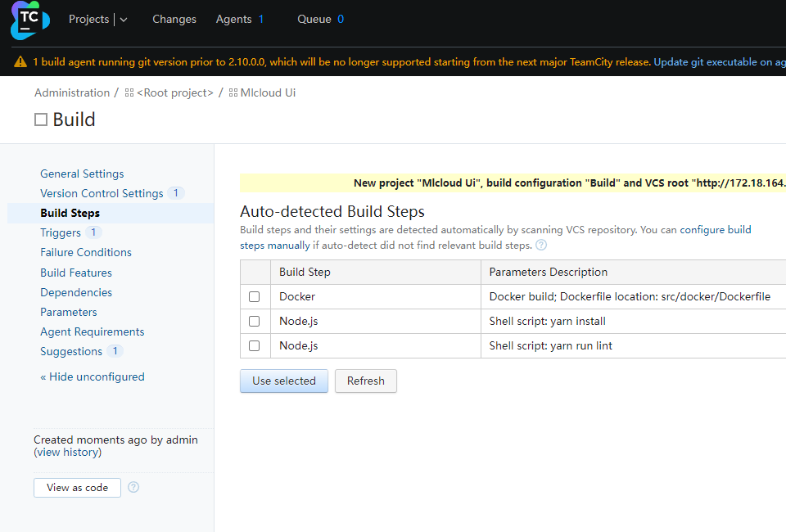Expand the Projects dropdown arrow
786x532 pixels.
tap(124, 20)
